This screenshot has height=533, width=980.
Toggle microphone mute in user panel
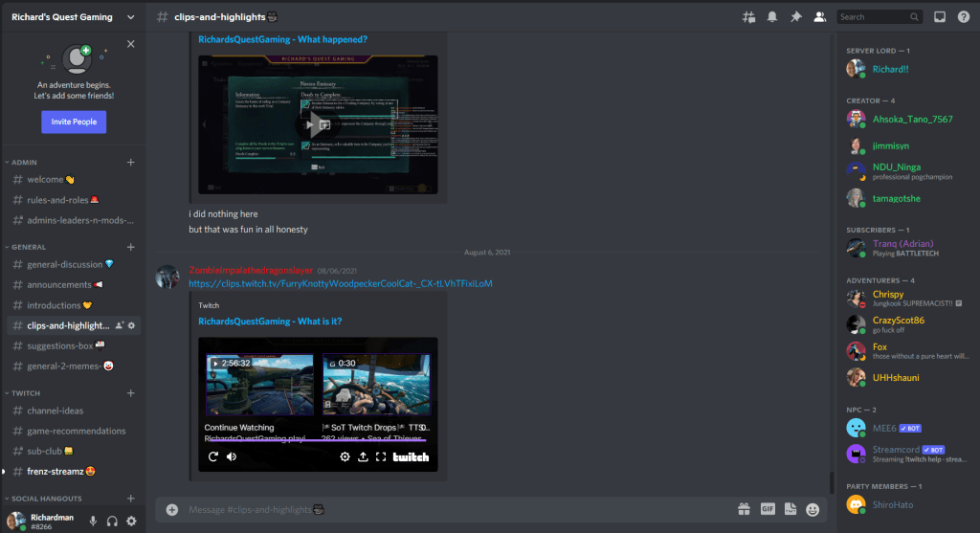coord(93,521)
